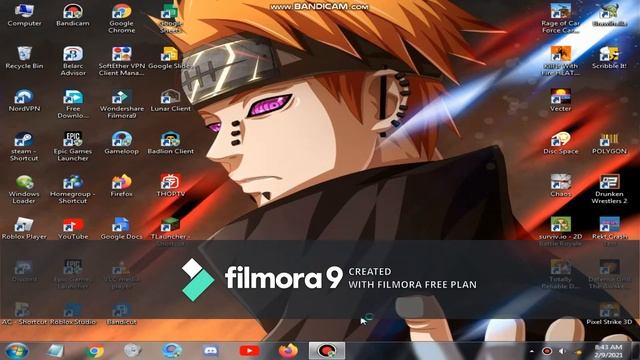Screen dimensions: 640x360
Task: Select the Gameloop desktop shortcut
Action: coord(122,143)
